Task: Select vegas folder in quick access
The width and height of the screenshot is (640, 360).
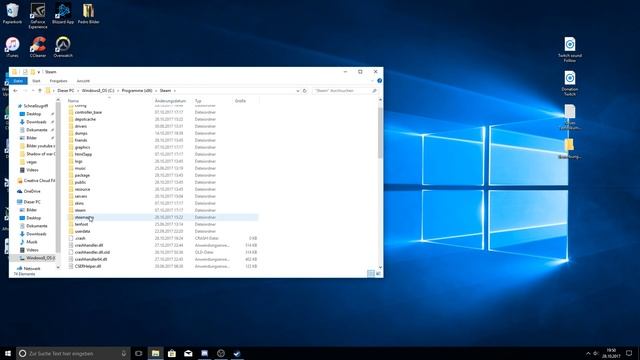Action: coord(31,162)
